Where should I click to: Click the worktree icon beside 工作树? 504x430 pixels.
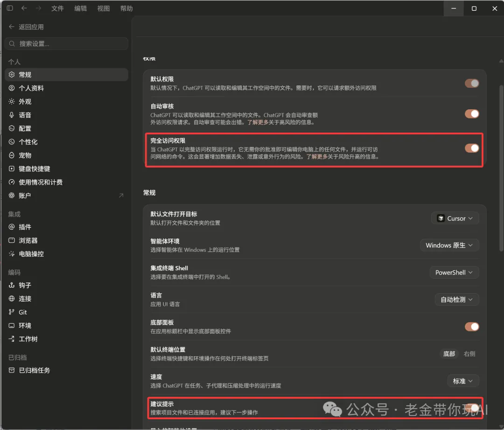click(12, 338)
